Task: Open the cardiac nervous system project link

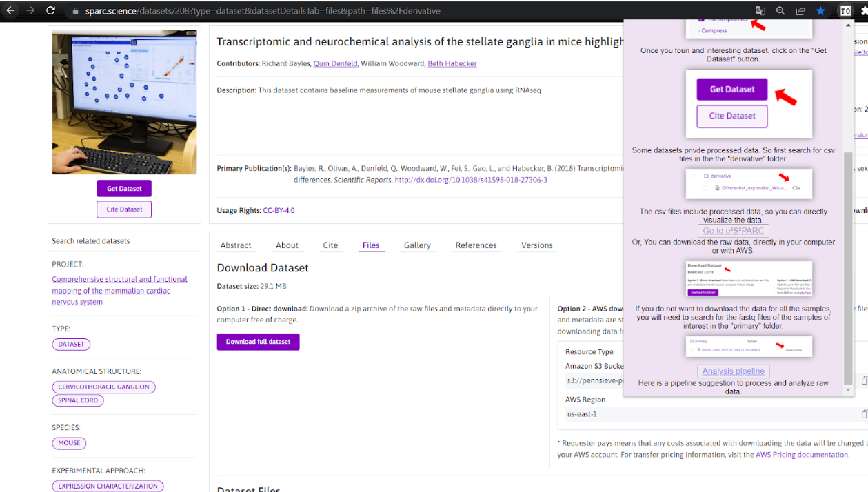Action: [119, 291]
